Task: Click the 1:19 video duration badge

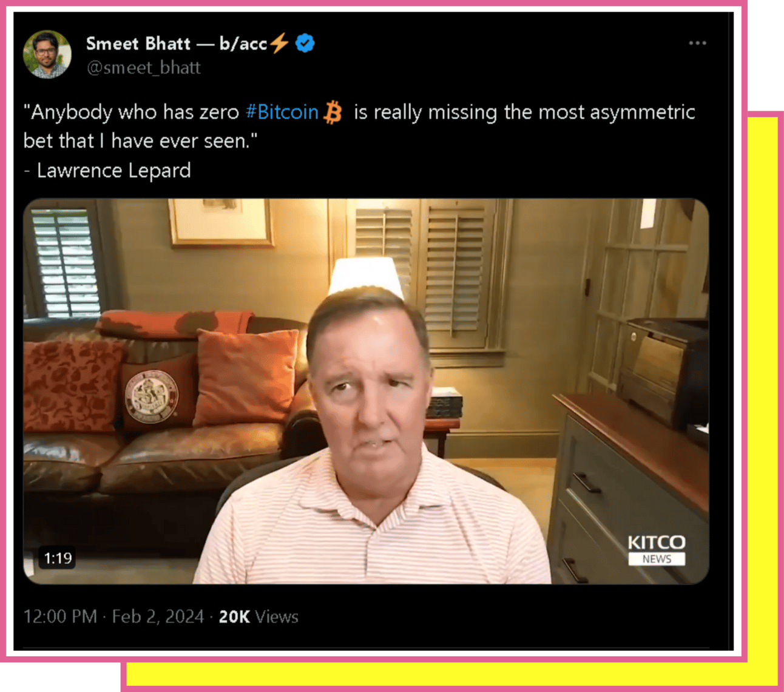Action: pos(58,558)
